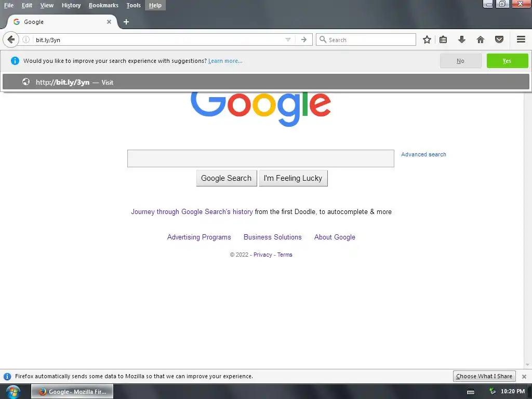Click the Windows Start orb

click(x=13, y=392)
